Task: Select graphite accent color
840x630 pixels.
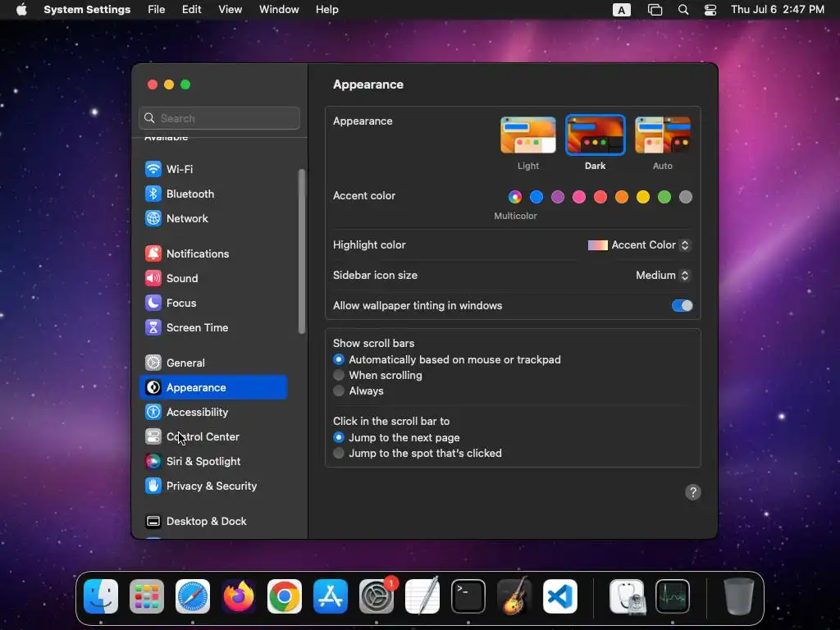Action: 686,197
